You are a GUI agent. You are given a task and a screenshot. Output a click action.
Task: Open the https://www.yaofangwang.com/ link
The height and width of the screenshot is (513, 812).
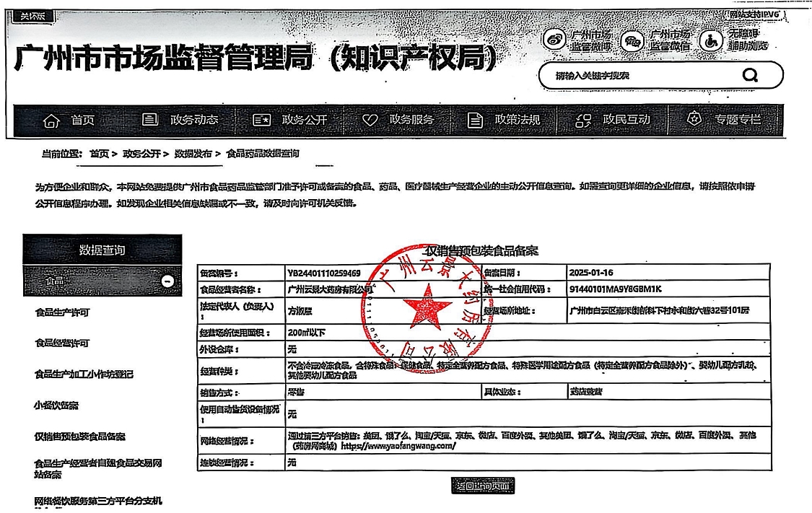[x=398, y=446]
